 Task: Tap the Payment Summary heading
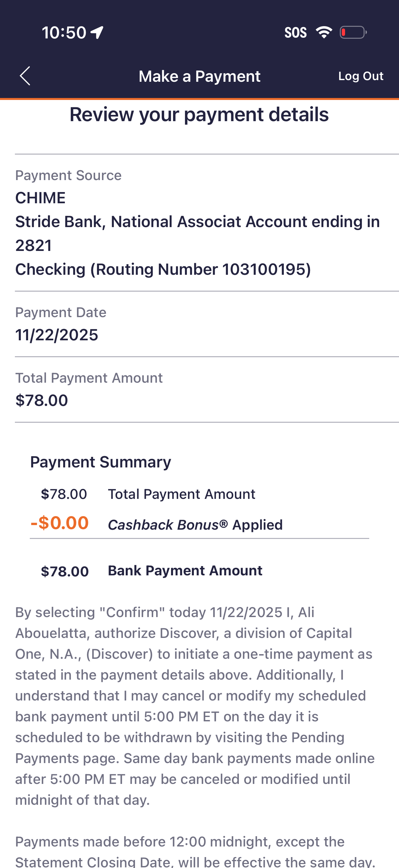[x=100, y=462]
